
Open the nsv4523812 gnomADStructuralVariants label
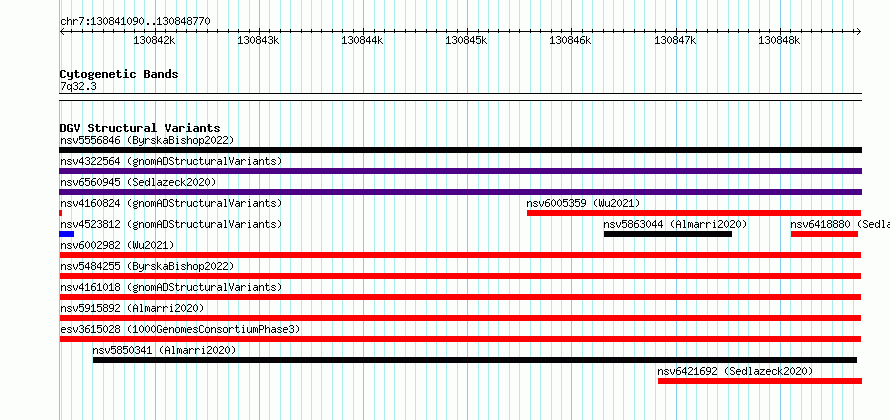pyautogui.click(x=170, y=224)
